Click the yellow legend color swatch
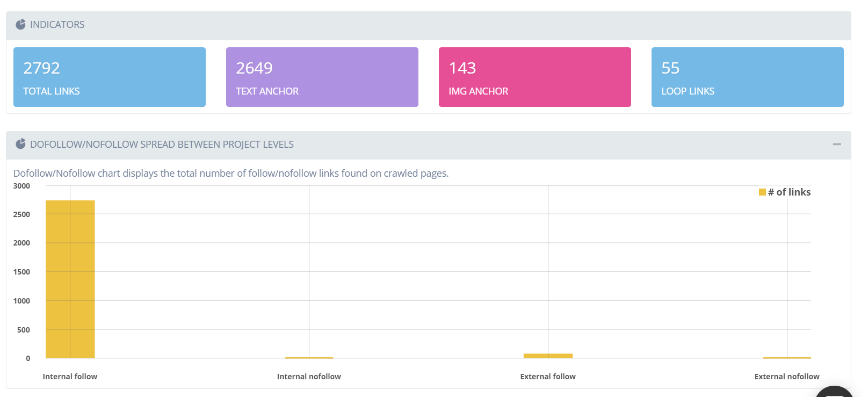868x397 pixels. click(762, 192)
